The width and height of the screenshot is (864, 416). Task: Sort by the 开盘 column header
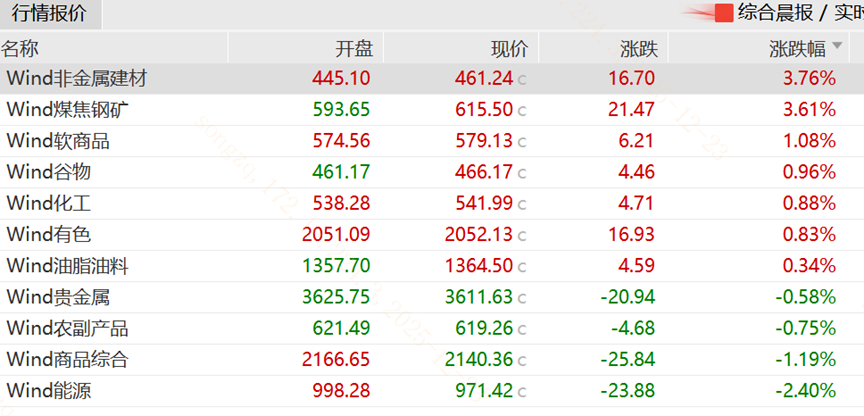pyautogui.click(x=353, y=48)
